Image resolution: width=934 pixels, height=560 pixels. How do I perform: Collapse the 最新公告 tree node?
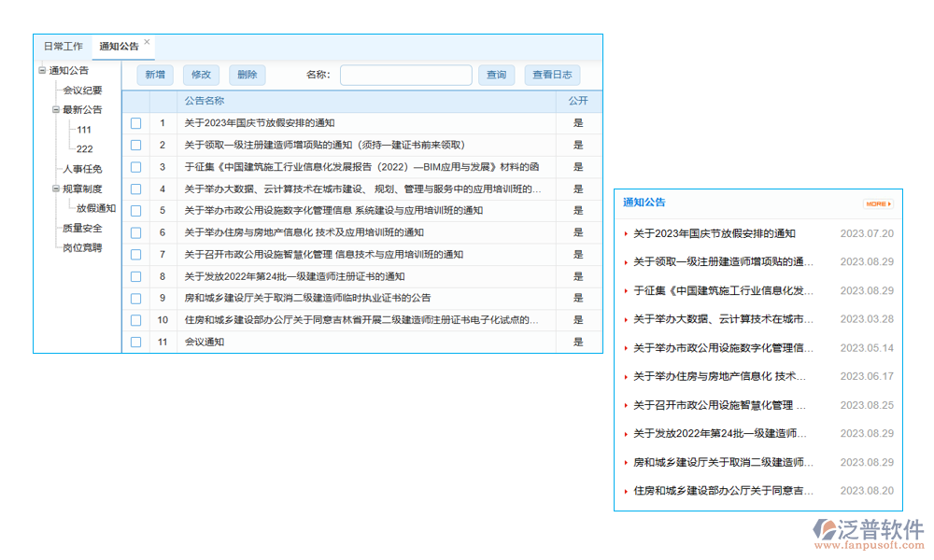58,109
